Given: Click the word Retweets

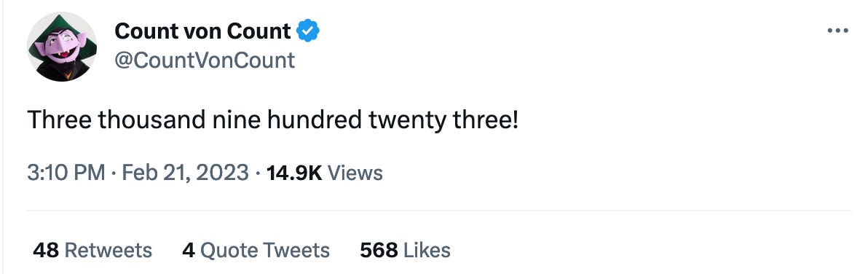Looking at the screenshot, I should [108, 250].
